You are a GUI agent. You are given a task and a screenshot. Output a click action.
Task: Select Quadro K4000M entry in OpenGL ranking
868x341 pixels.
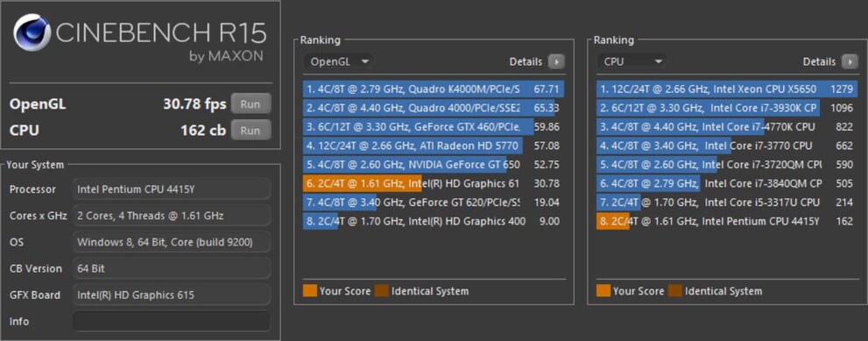(434, 89)
